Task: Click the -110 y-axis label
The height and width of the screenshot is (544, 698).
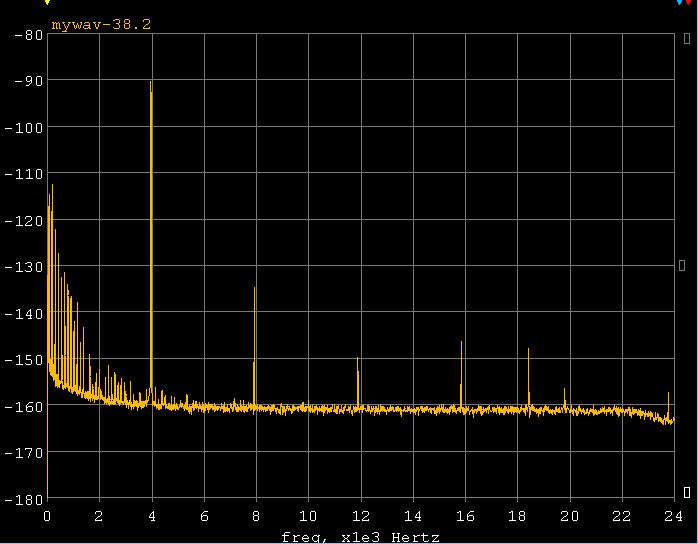Action: coord(24,174)
